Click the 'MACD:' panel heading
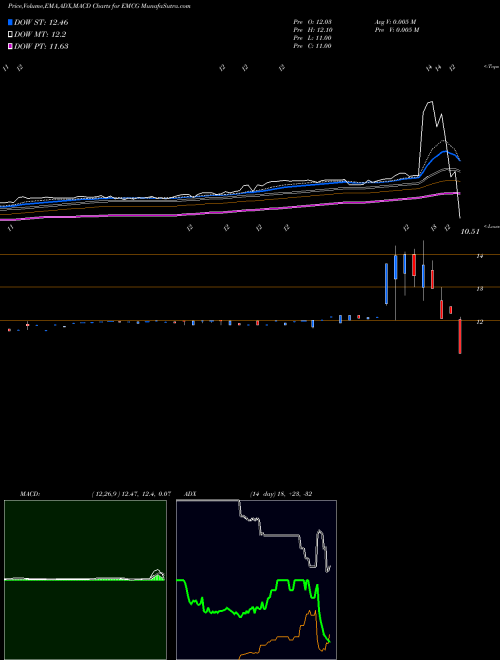The image size is (500, 660). pos(30,494)
